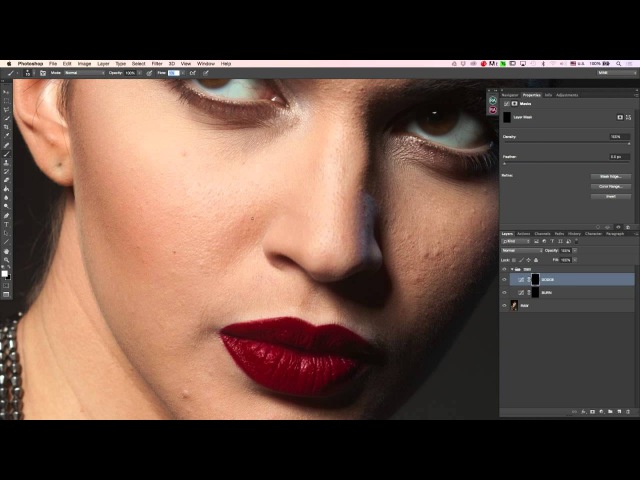Open the Filter menu
The height and width of the screenshot is (480, 640).
coord(157,64)
